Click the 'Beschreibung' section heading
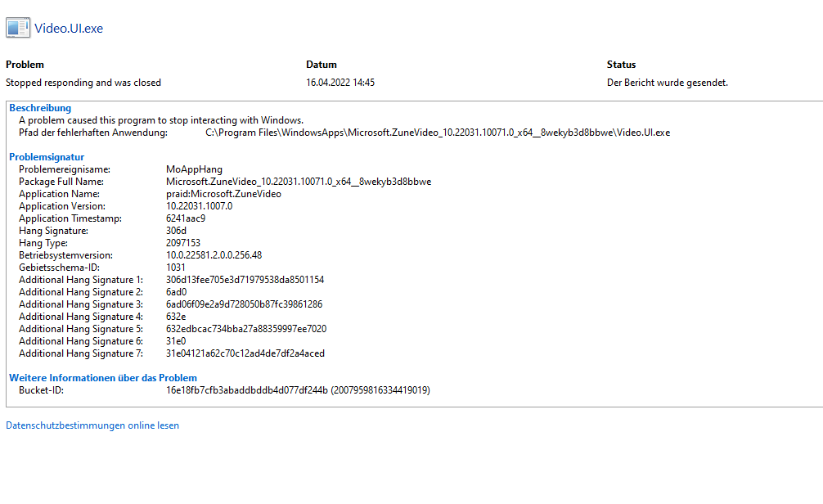Image resolution: width=823 pixels, height=504 pixels. (x=40, y=108)
